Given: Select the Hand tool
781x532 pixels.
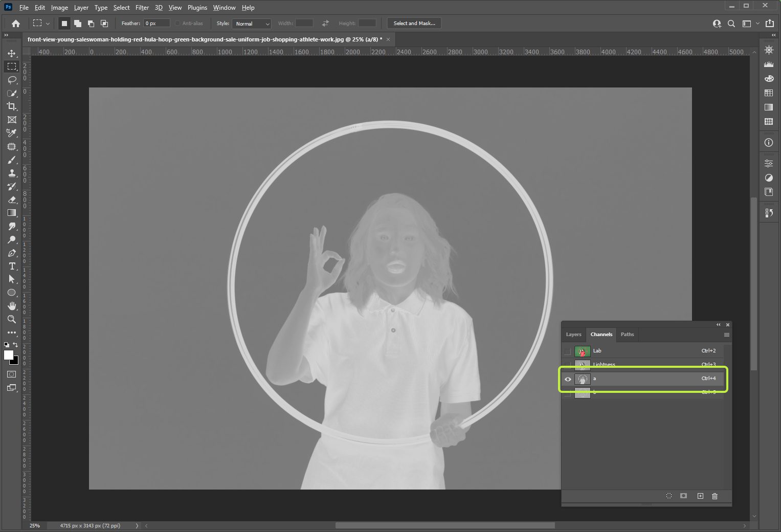Looking at the screenshot, I should pyautogui.click(x=12, y=306).
